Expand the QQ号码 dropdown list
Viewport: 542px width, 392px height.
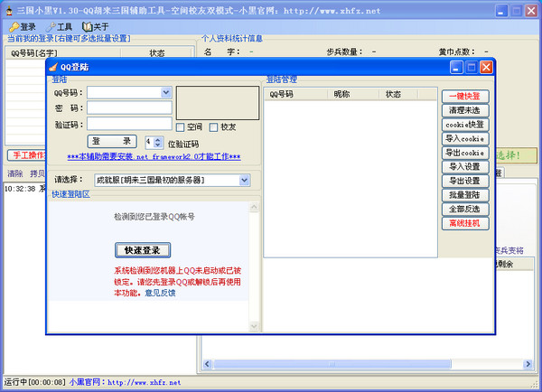165,92
